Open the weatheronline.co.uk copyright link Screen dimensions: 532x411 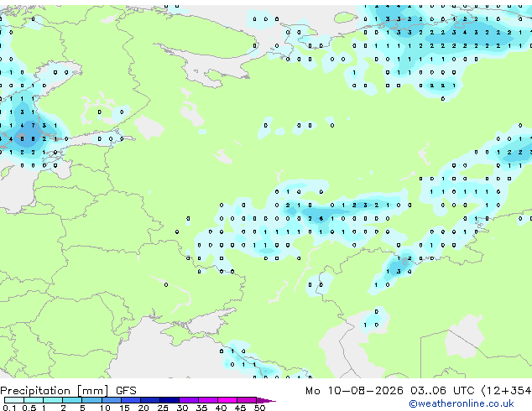(x=461, y=403)
